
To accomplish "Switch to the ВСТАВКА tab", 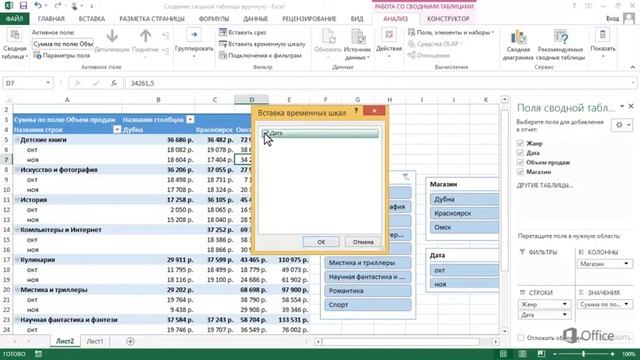I will (91, 19).
